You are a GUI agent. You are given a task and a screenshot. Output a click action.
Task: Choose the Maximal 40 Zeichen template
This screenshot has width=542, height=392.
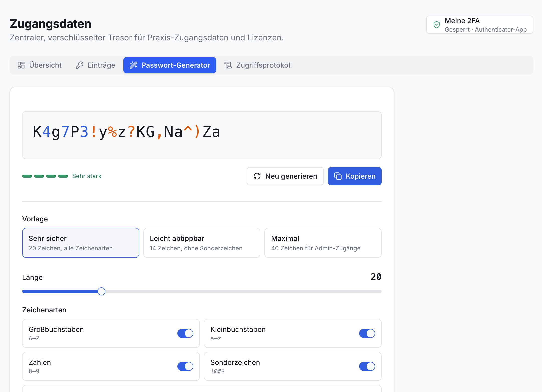coord(323,243)
